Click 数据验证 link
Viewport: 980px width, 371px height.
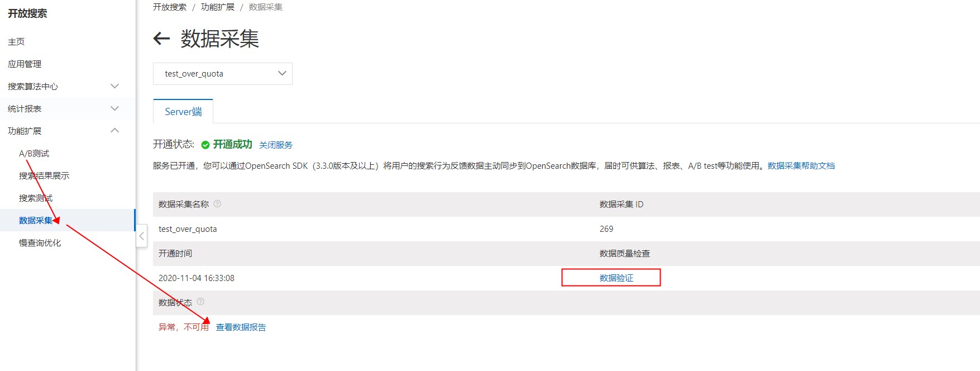point(616,278)
